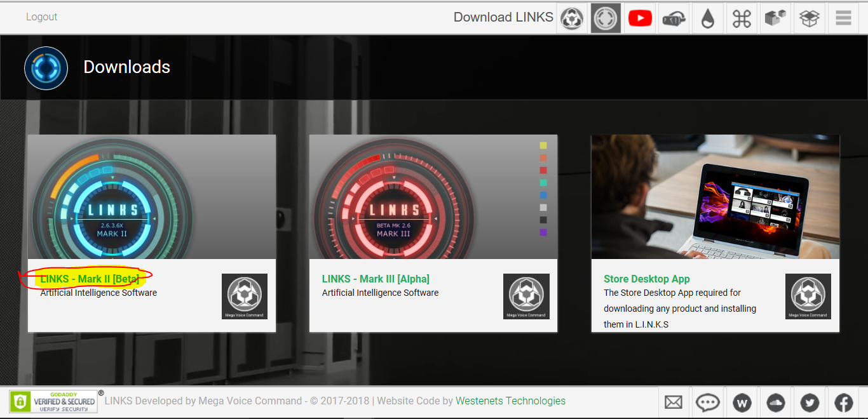
Task: Visit the Westenets Technologies link
Action: (x=510, y=401)
